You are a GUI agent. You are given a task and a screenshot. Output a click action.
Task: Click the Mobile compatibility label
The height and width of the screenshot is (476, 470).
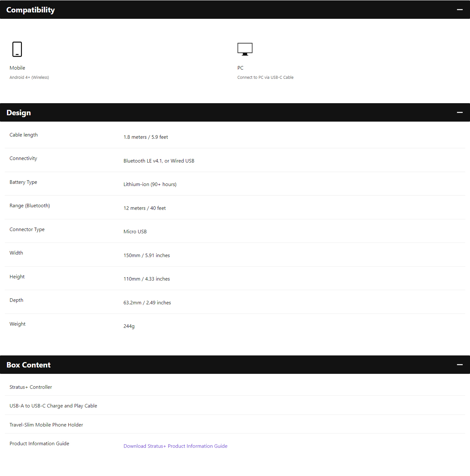[17, 68]
